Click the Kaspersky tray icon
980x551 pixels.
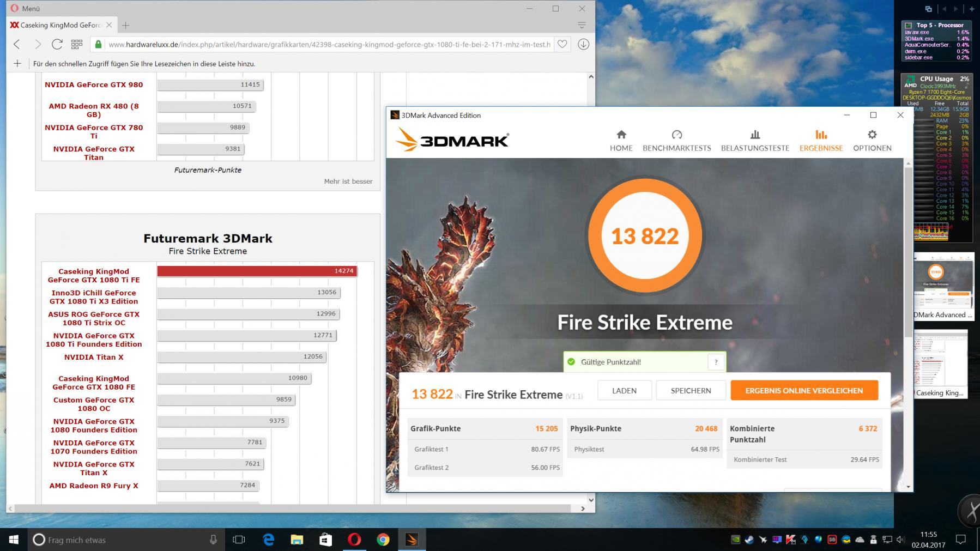point(790,540)
